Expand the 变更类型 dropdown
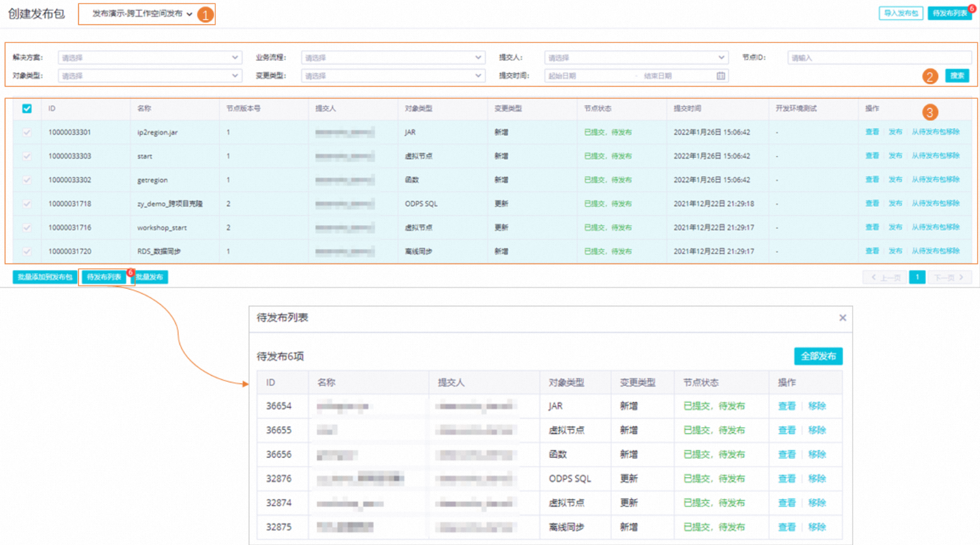Screen dimensions: 980x545 coord(393,76)
